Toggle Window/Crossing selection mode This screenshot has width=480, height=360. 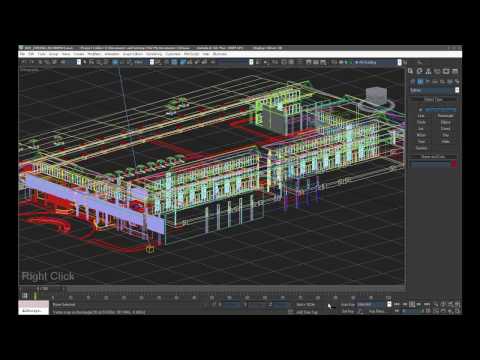(106, 62)
